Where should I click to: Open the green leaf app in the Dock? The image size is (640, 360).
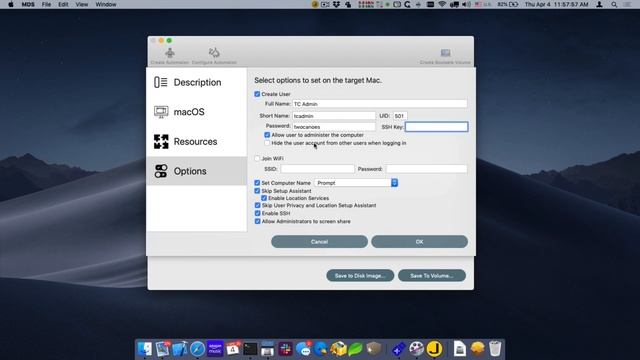356,349
